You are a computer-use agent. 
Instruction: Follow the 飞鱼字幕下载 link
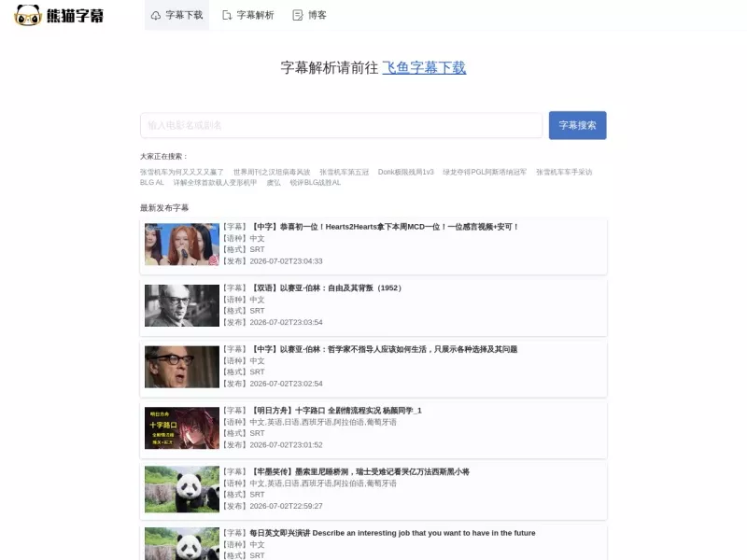[x=424, y=67]
